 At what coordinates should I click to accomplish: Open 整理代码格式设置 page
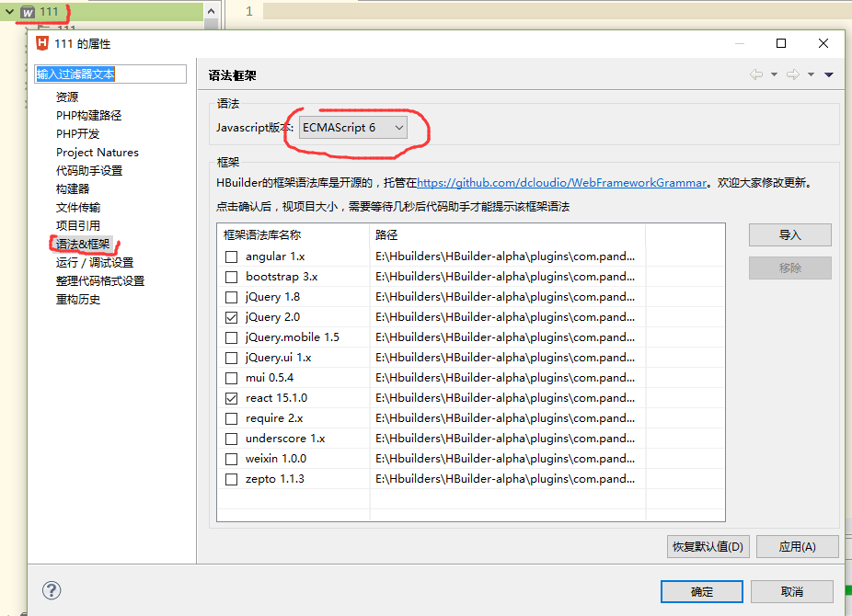click(100, 280)
